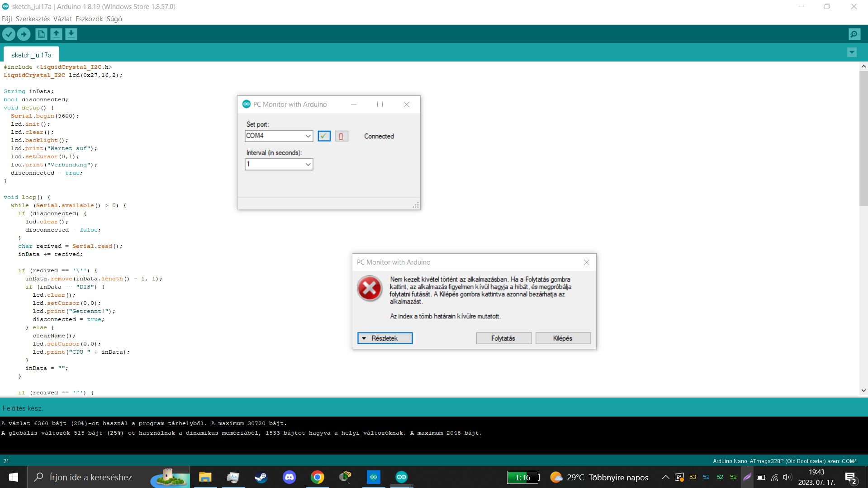The width and height of the screenshot is (868, 488).
Task: Open the weather widget 29°C
Action: point(599,477)
